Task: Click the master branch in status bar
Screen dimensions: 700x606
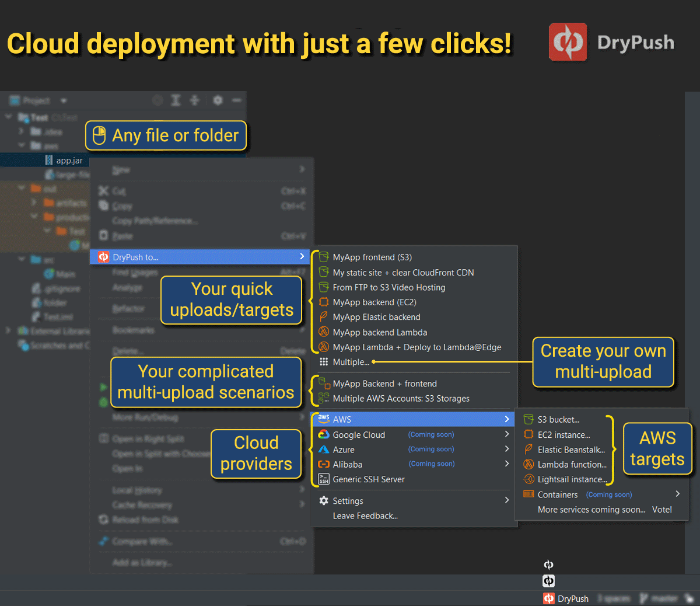Action: (x=659, y=598)
